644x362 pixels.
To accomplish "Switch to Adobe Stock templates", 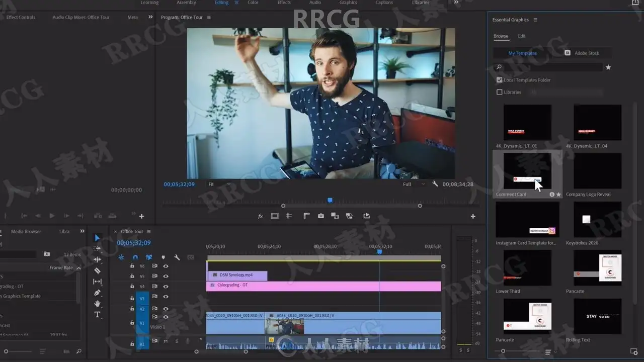I will click(x=582, y=53).
